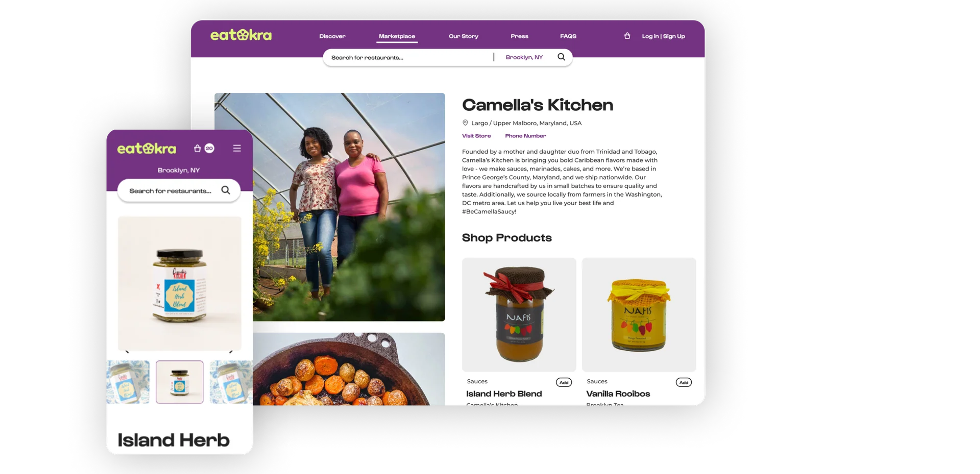Add Vanilla Rooibos to cart
Screen dimensions: 980x474
pos(683,382)
